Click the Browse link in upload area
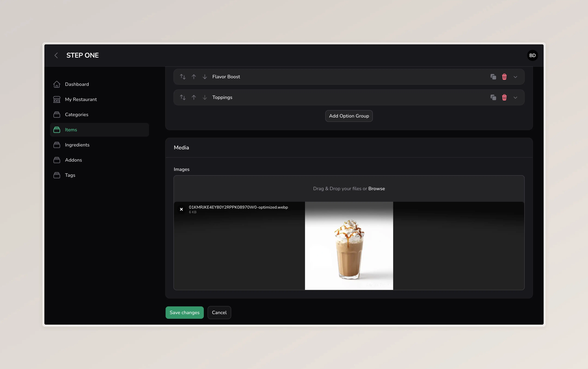 click(x=376, y=189)
